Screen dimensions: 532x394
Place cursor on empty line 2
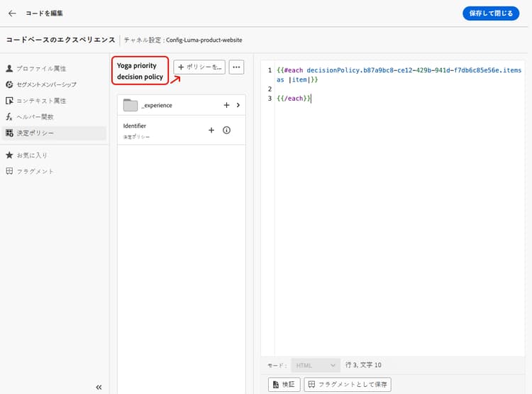pos(399,89)
